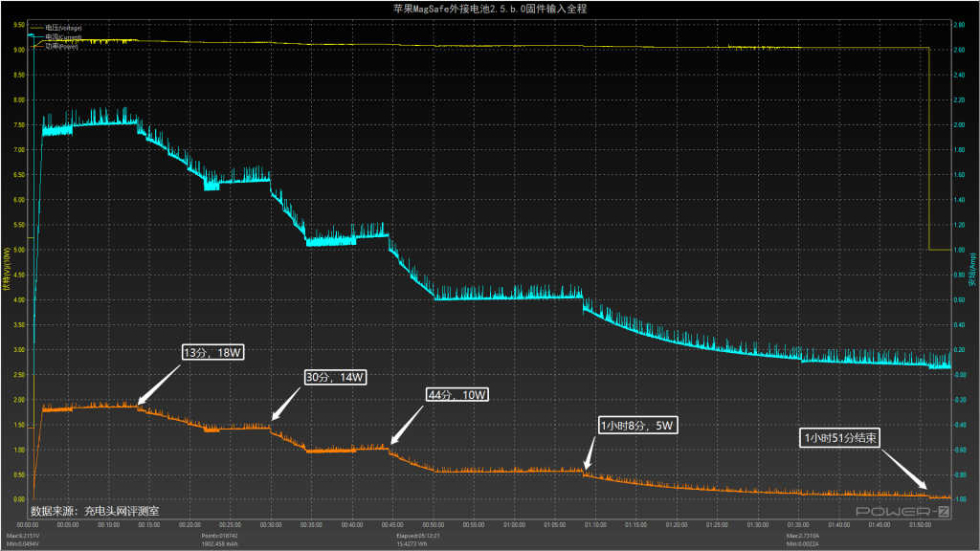
Task: Click the 电压(Voltage) legend label
Action: pyautogui.click(x=63, y=28)
